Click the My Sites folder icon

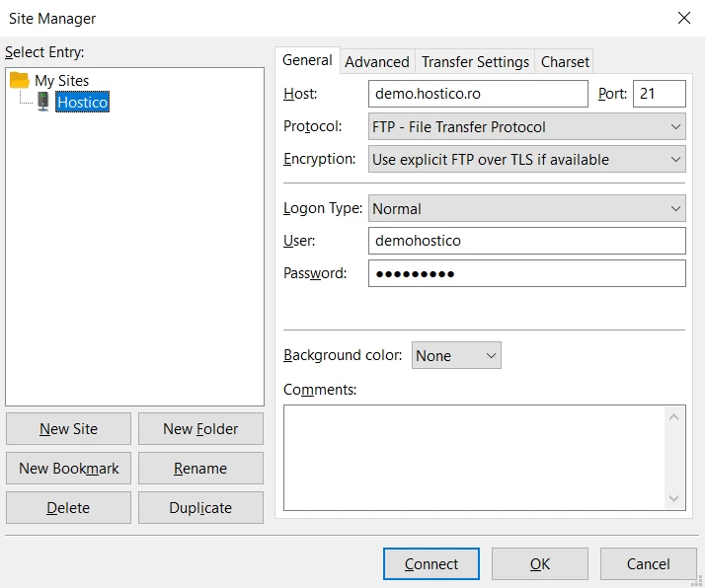pos(20,81)
